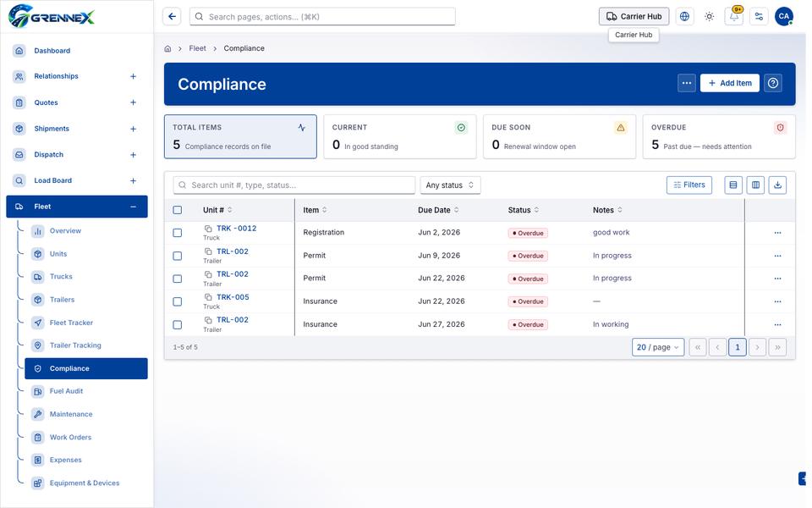Click the back arrow button
812x508 pixels.
point(172,17)
